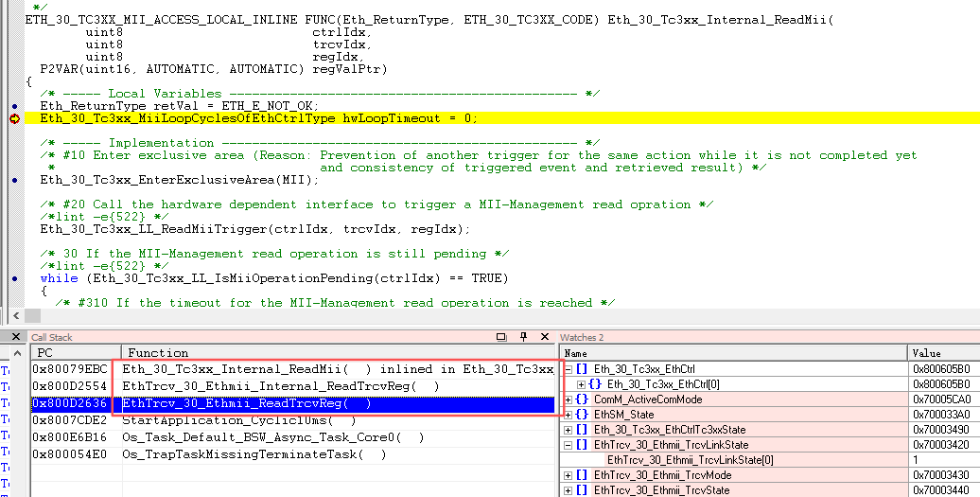Click the struct icon of ComM_ActiveComMode
Viewport: 980px width, 497px height.
582,399
